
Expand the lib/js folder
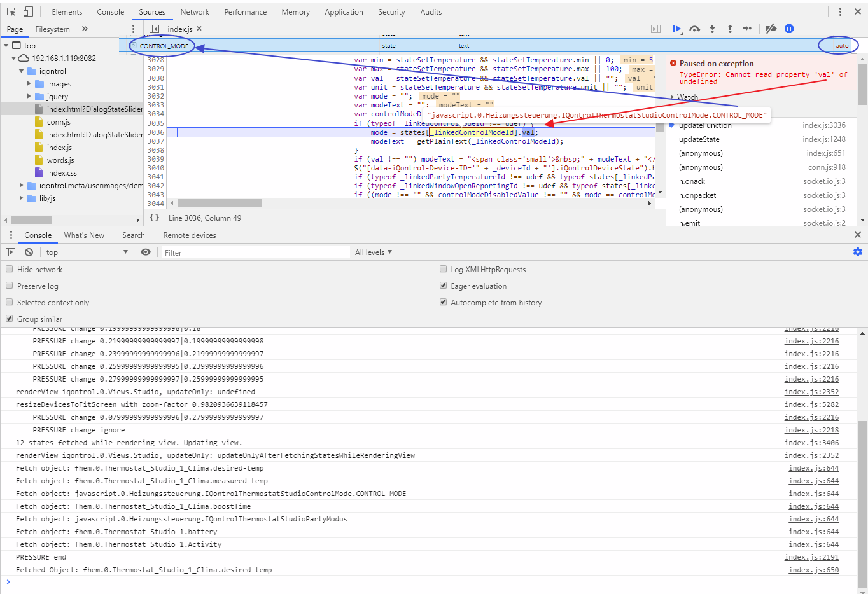[22, 198]
